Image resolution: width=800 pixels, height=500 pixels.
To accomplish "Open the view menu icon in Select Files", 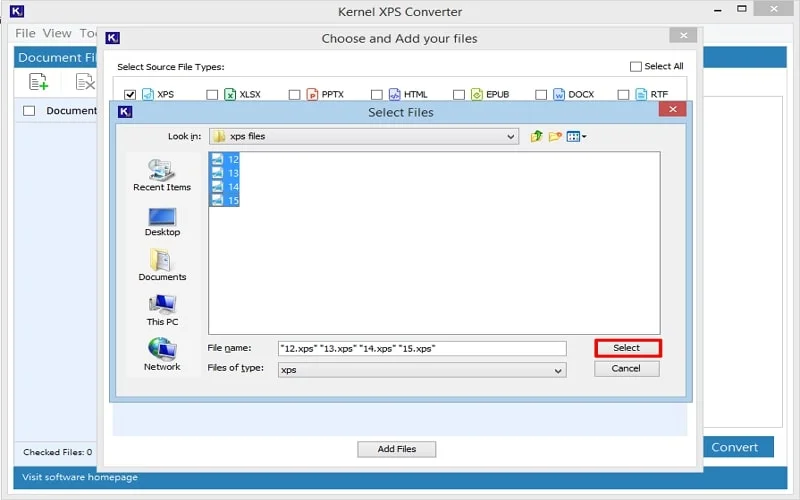I will (577, 136).
